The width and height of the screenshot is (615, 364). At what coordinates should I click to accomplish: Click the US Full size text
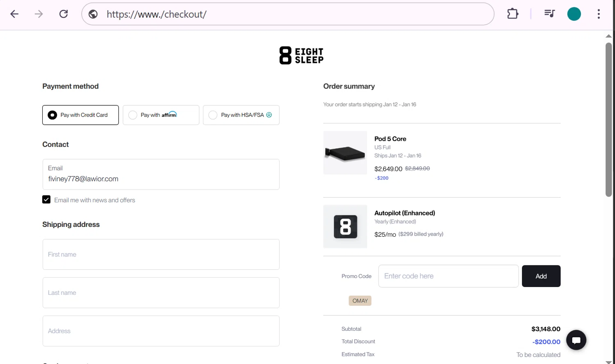[383, 147]
